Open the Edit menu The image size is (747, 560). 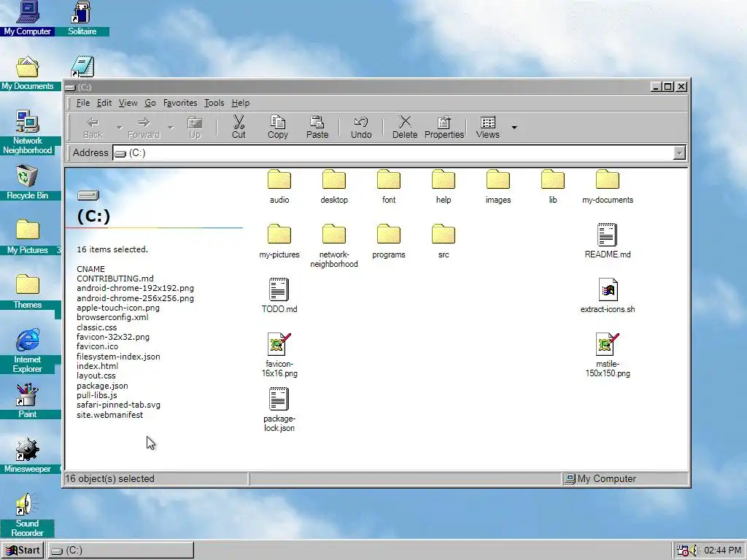104,103
